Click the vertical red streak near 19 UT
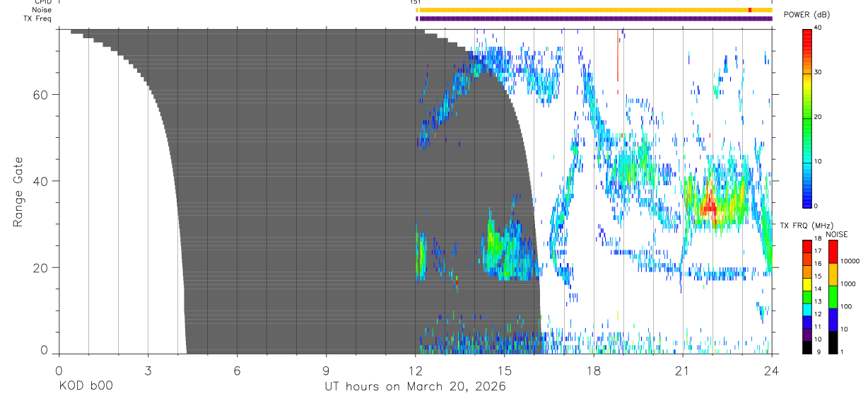Image resolution: width=868 pixels, height=401 pixels. click(x=618, y=57)
